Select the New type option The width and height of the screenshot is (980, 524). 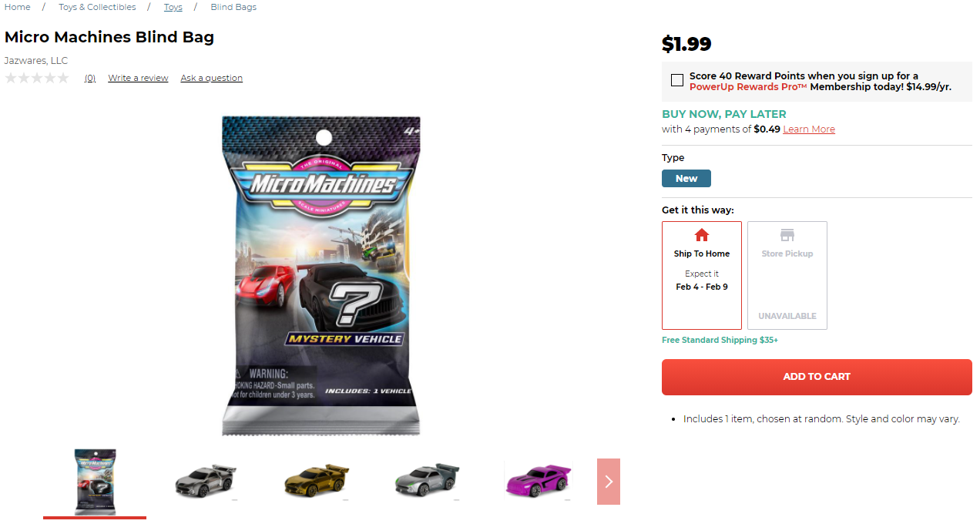[686, 179]
